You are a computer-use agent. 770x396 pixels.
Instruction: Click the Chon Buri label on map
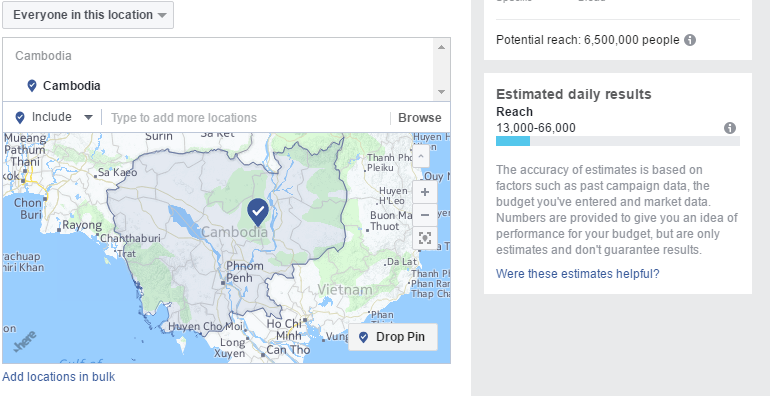(x=28, y=208)
